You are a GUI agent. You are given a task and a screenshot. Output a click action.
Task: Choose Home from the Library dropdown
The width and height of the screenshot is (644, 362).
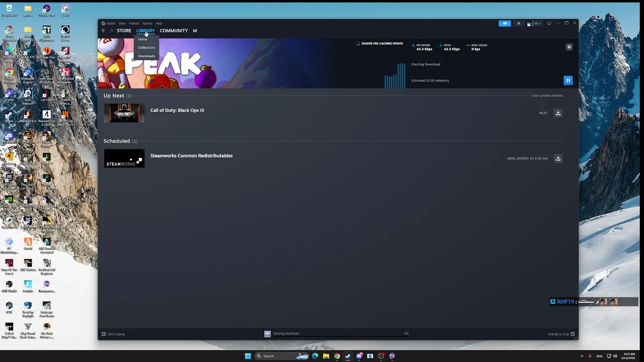pos(143,39)
